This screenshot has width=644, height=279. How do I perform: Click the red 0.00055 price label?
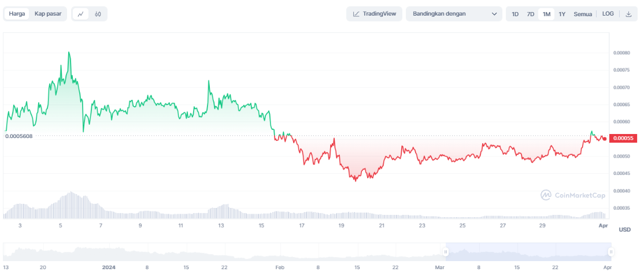tap(624, 138)
